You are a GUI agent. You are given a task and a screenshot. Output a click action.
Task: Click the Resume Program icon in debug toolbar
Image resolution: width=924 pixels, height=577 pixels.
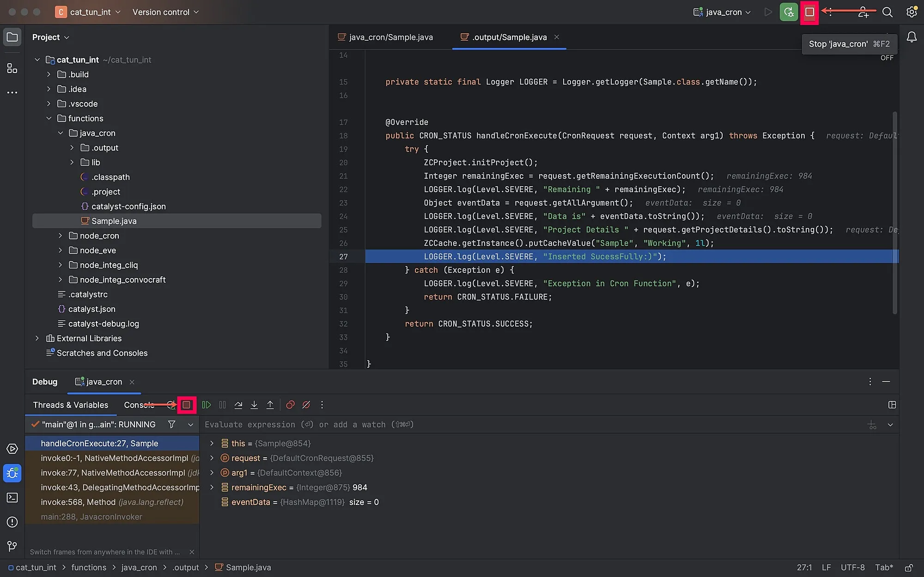(x=207, y=405)
